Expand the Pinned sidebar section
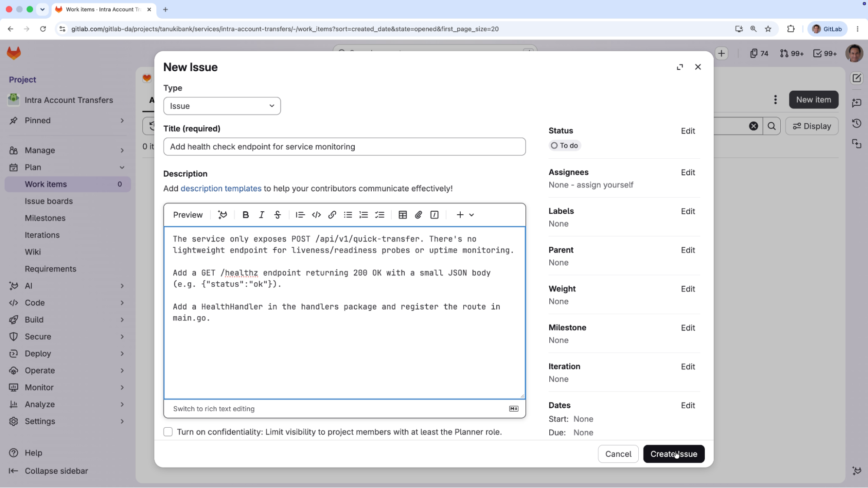Viewport: 868px width, 488px height. (x=67, y=121)
